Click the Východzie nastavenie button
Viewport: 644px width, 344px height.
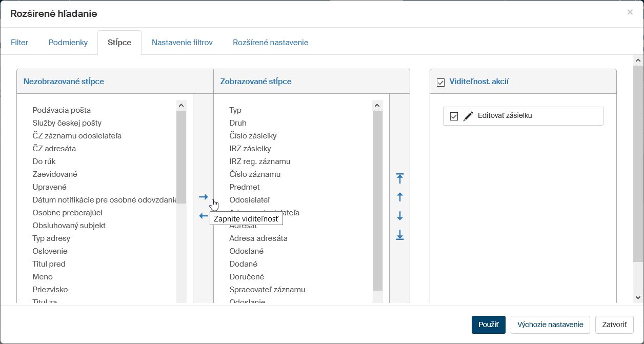point(550,325)
